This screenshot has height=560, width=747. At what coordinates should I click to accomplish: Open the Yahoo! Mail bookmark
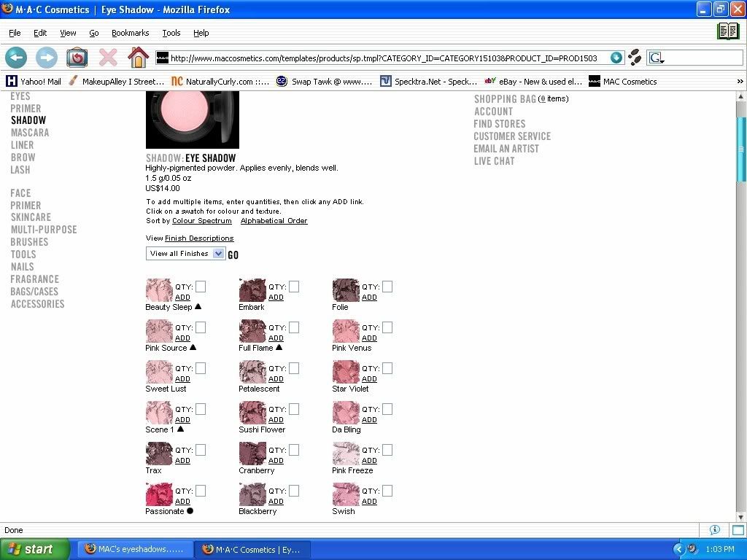34,82
